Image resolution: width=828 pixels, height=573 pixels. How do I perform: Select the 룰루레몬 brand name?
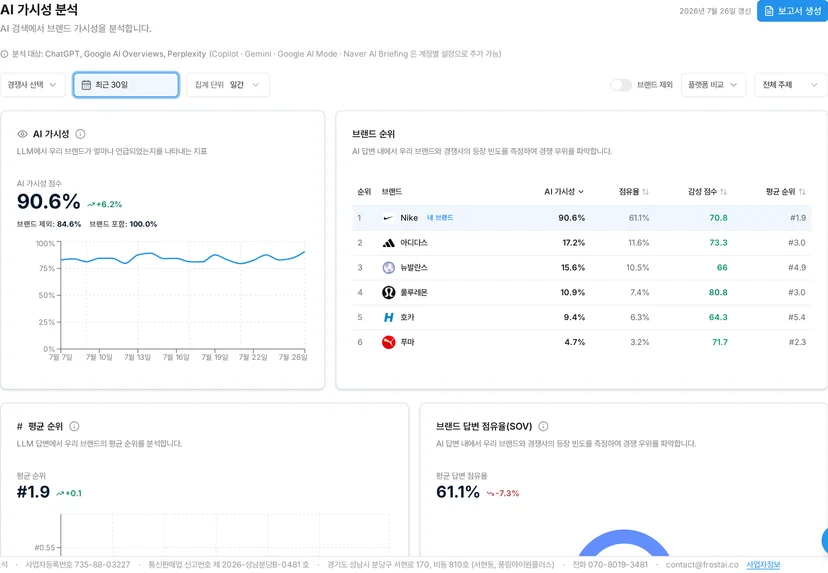click(413, 293)
